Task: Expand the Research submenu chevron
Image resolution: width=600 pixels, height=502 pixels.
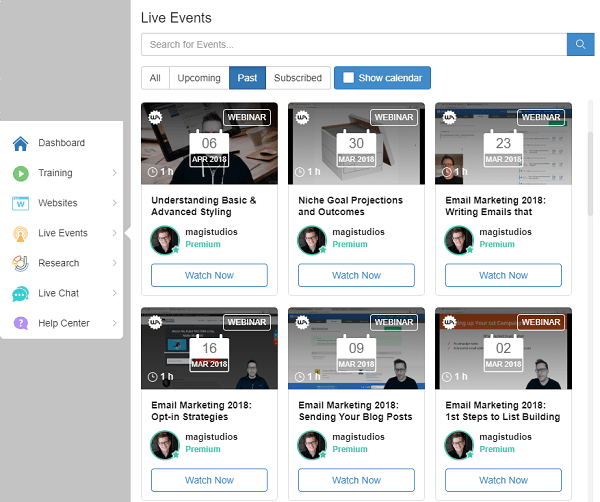Action: [x=114, y=263]
